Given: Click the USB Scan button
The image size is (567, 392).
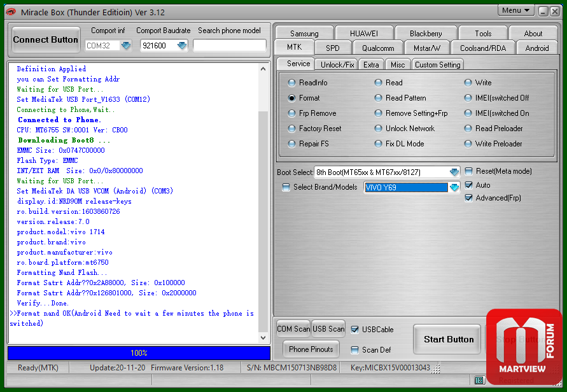Looking at the screenshot, I should [x=328, y=329].
